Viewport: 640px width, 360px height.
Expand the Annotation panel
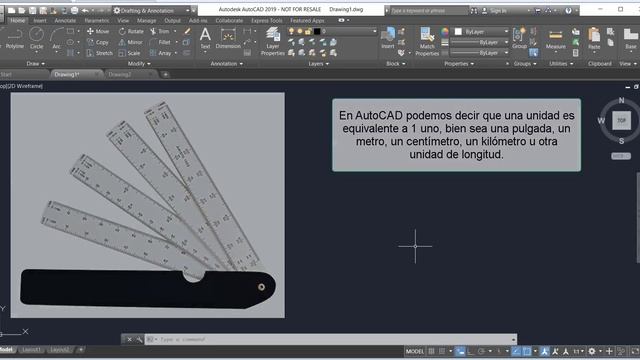(227, 64)
